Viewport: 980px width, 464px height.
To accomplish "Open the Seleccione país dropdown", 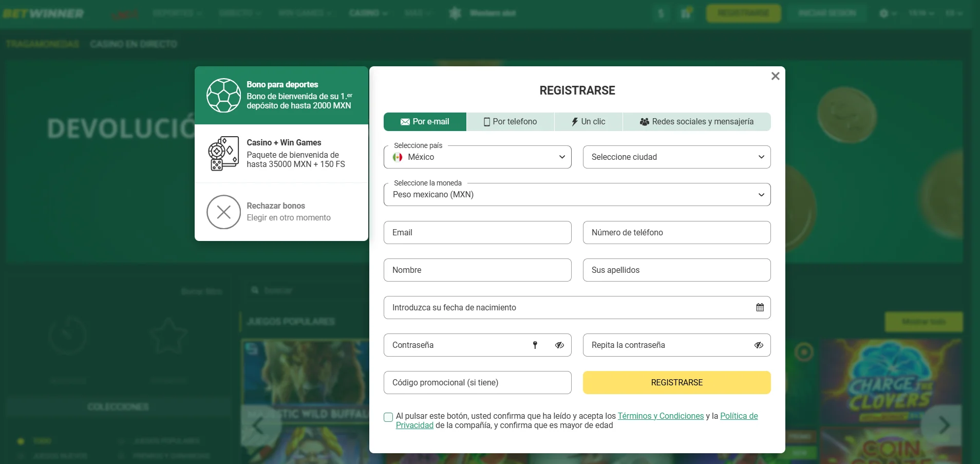I will 477,157.
